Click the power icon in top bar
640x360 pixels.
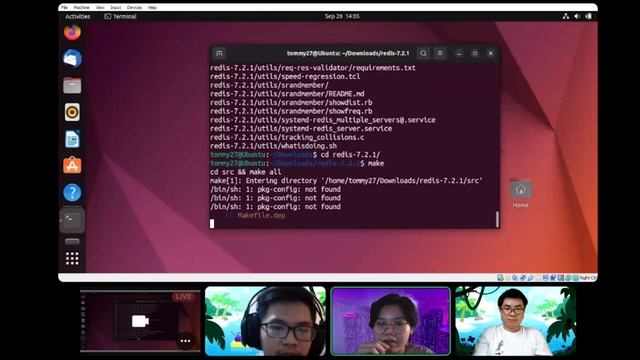[x=589, y=16]
